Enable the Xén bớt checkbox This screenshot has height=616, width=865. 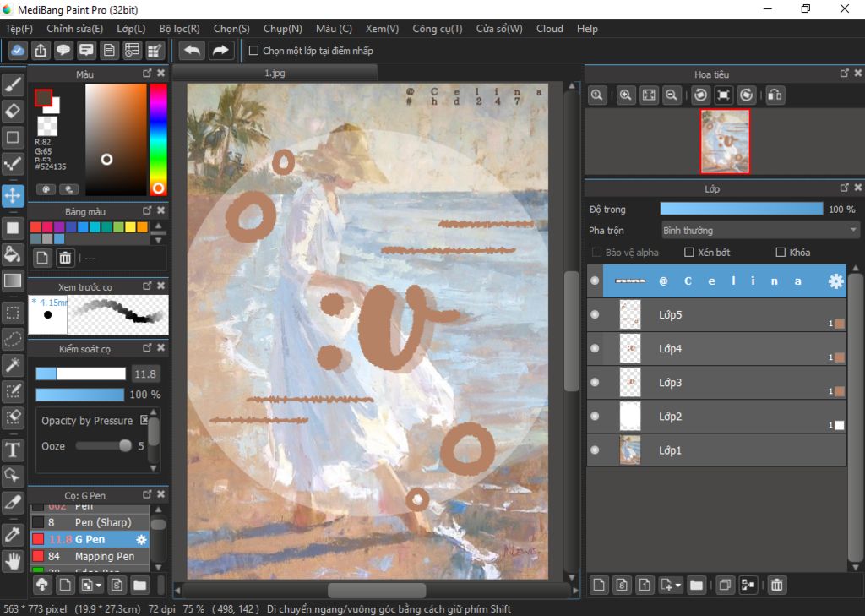pyautogui.click(x=689, y=253)
